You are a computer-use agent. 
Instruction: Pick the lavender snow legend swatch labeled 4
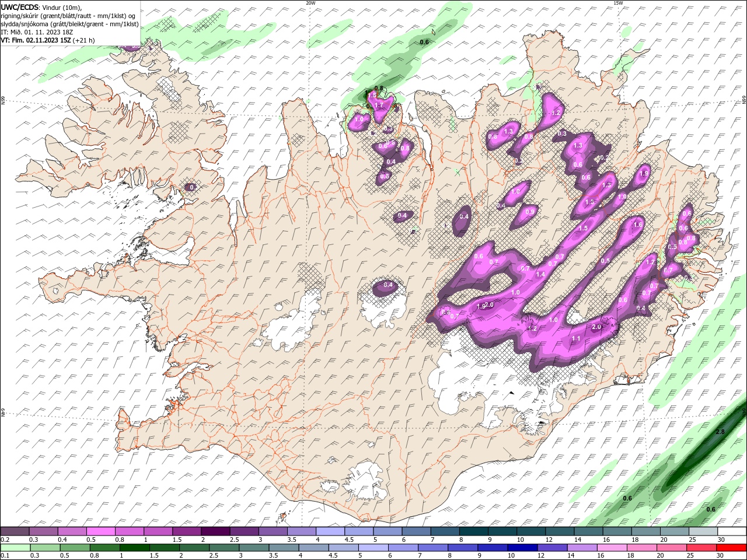point(330,531)
